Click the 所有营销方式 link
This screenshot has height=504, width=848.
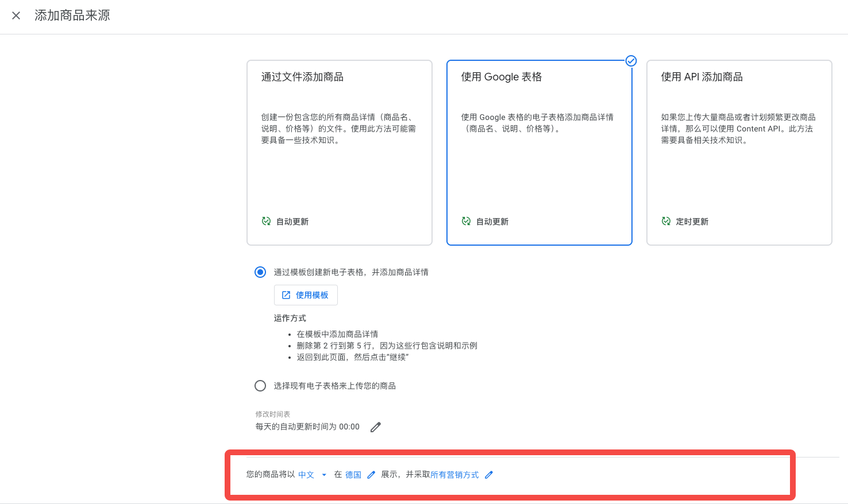[454, 475]
